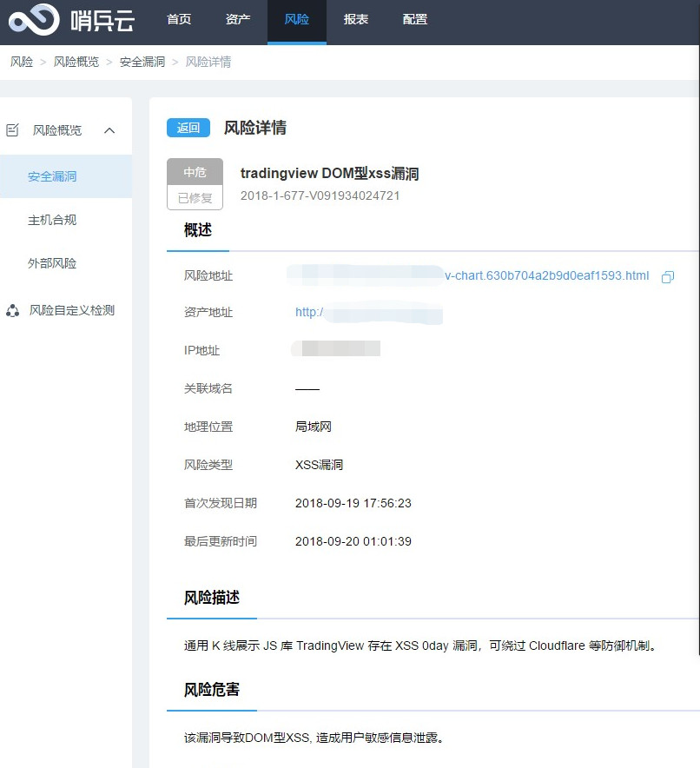The image size is (700, 768).
Task: Open the 报表 top navigation tab
Action: pyautogui.click(x=356, y=20)
